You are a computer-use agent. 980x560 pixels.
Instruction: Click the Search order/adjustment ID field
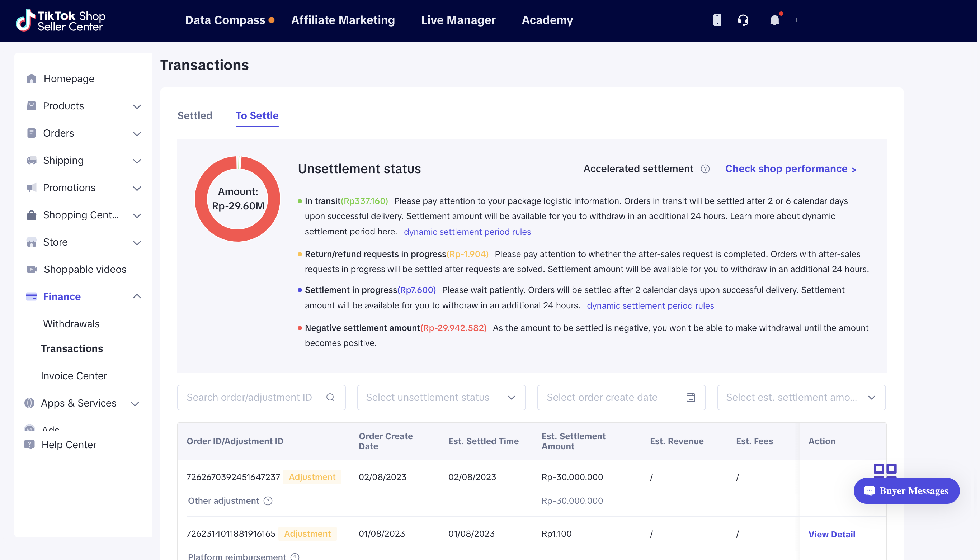(x=249, y=397)
